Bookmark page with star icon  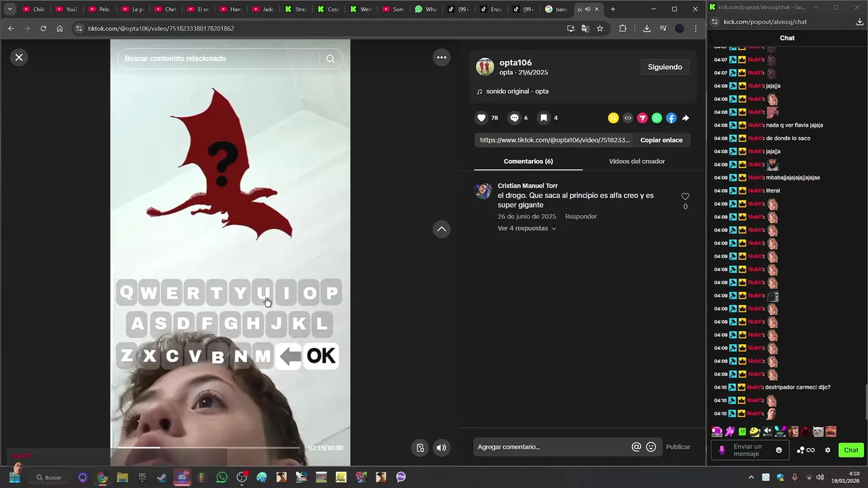coord(600,28)
